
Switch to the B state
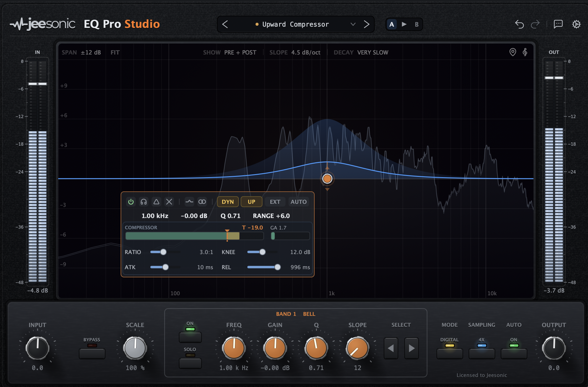coord(417,24)
